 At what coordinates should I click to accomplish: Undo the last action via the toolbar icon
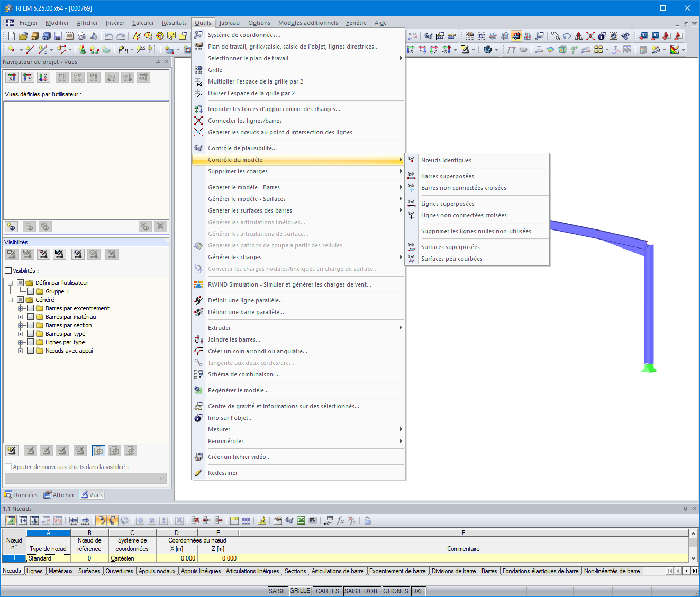click(x=107, y=36)
